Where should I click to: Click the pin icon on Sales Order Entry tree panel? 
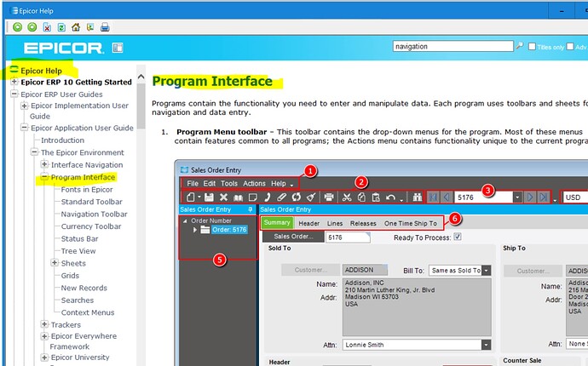coord(251,209)
